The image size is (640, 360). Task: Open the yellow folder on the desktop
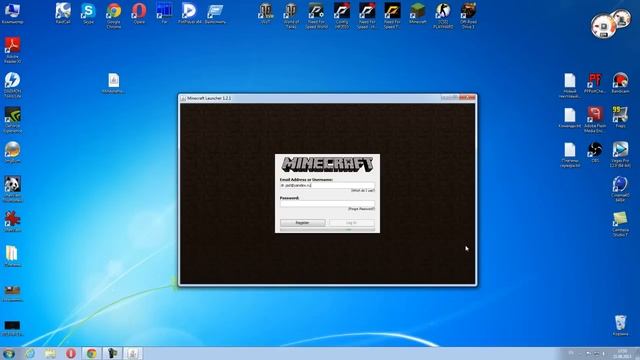point(12,256)
